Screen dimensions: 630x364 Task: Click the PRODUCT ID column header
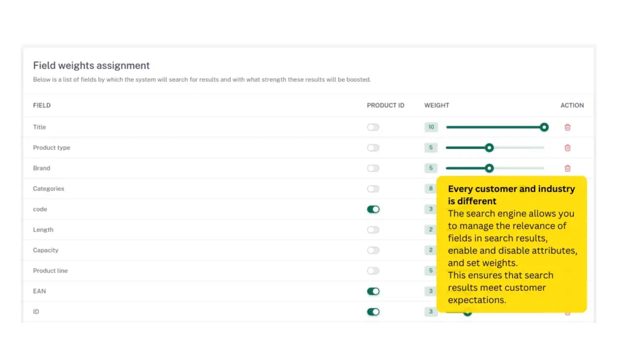pos(385,105)
